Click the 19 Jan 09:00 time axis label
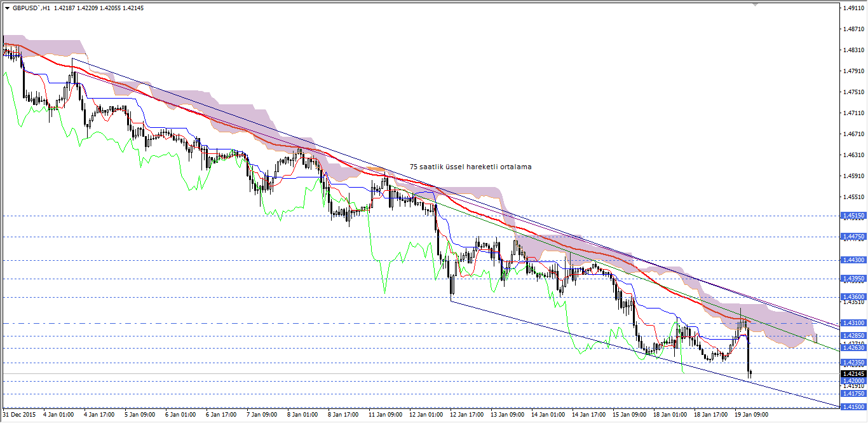868x423 pixels. point(750,413)
